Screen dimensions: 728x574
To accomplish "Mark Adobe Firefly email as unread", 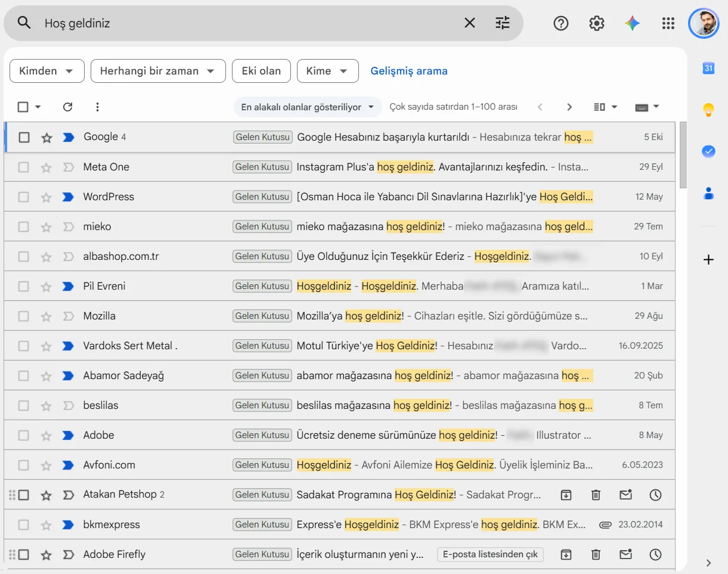I will (625, 554).
